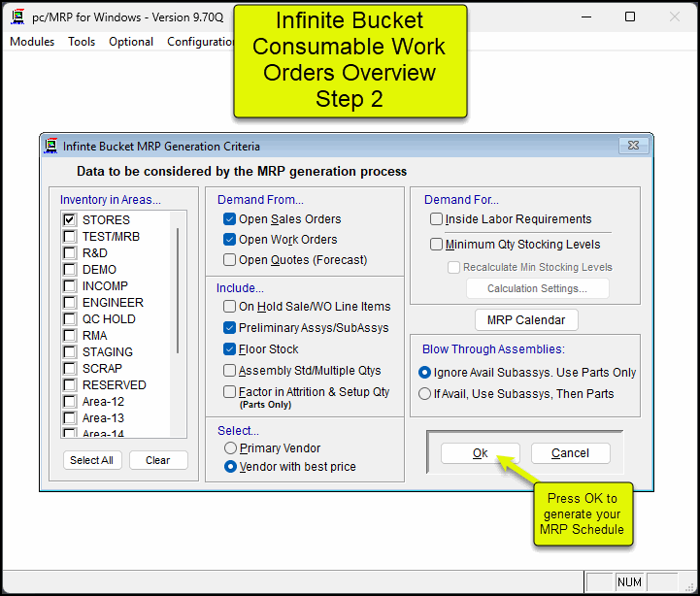Open the Optional menu
The width and height of the screenshot is (700, 596).
pos(131,42)
